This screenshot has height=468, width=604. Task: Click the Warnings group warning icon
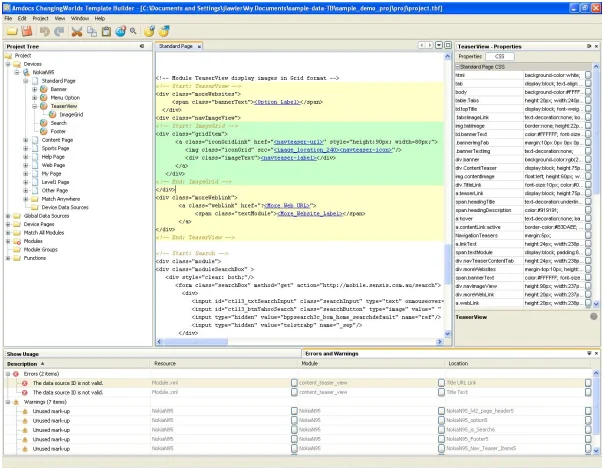(16, 402)
